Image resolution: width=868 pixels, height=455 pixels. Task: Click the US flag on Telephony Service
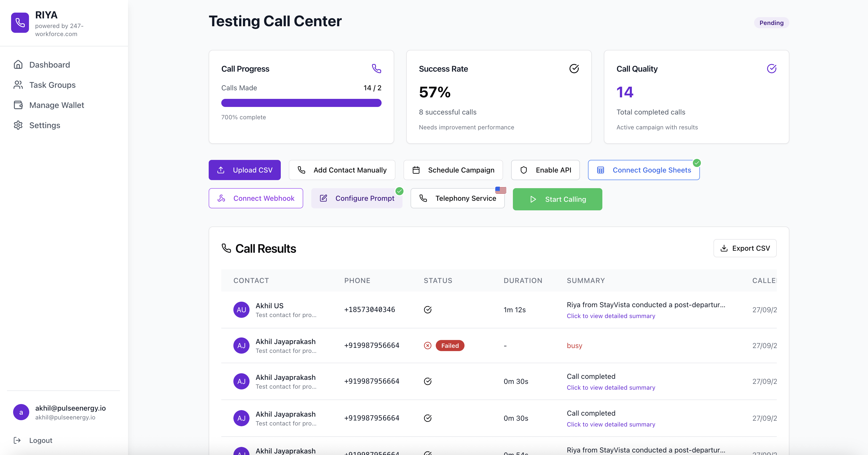point(501,190)
